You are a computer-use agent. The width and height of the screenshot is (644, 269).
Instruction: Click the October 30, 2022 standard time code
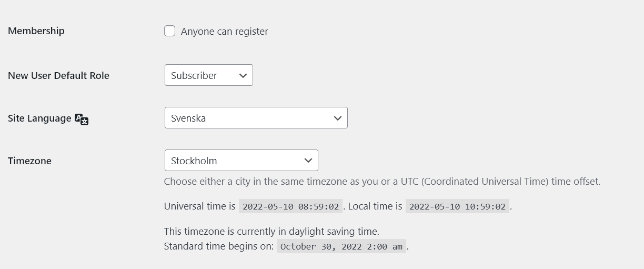[x=341, y=246]
